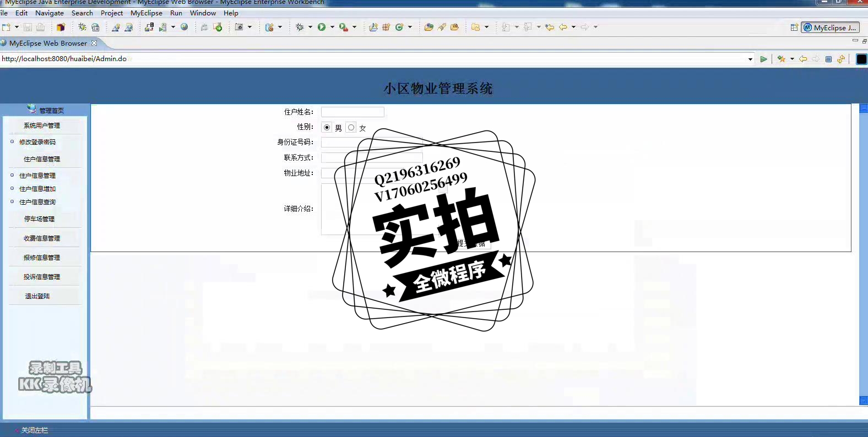The image size is (868, 437).
Task: Open the Navigate menu
Action: (50, 13)
